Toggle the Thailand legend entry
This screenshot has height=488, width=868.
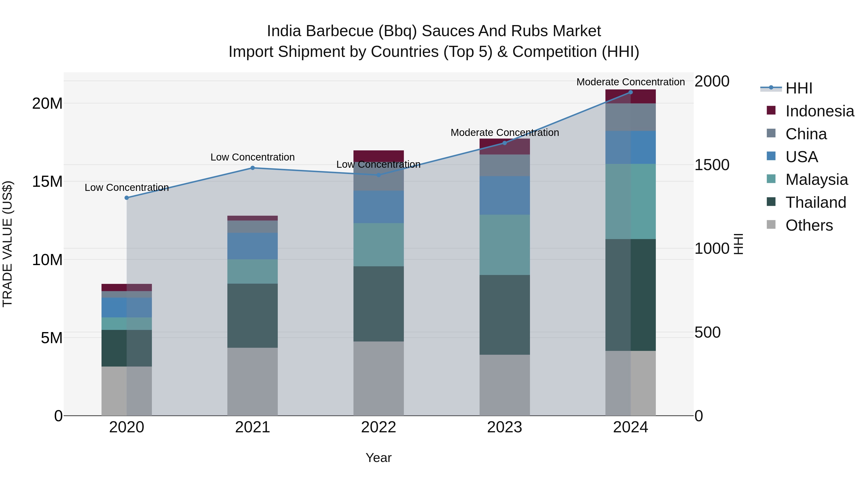(806, 202)
